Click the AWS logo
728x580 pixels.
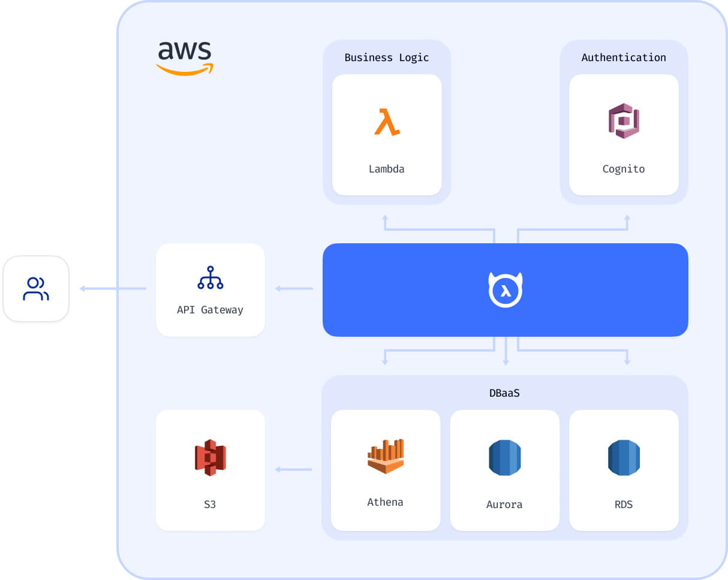point(185,58)
